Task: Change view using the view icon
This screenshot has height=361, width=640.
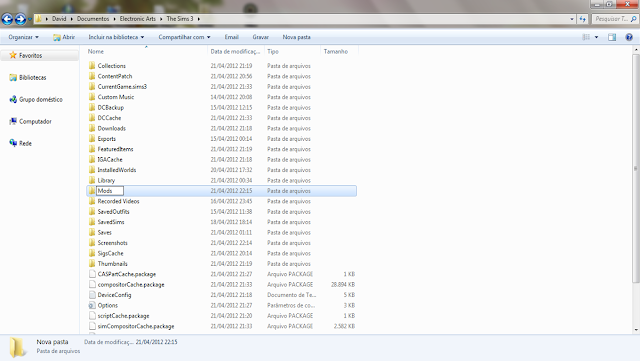Action: (586, 37)
